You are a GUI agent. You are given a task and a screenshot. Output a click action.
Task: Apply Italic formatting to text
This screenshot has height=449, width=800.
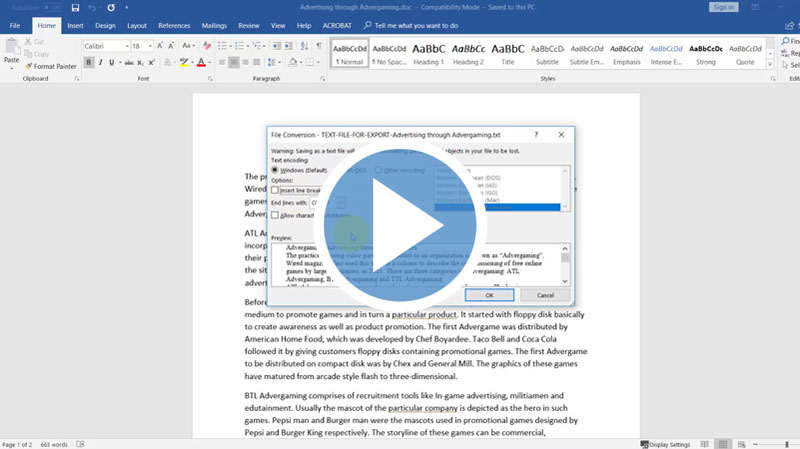101,62
